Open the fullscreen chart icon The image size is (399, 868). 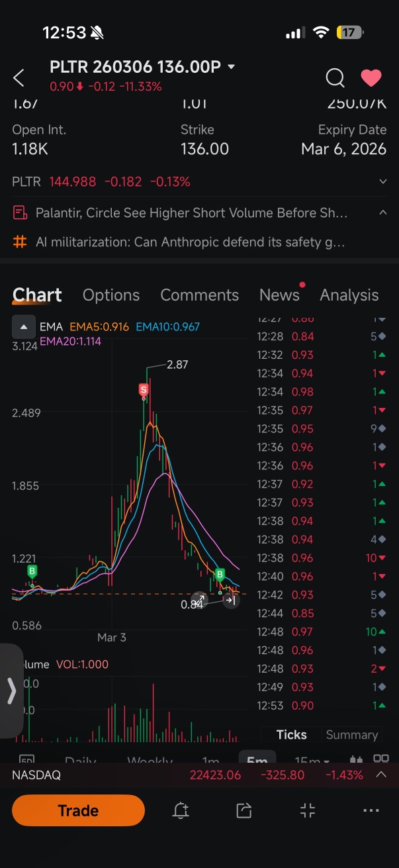pyautogui.click(x=308, y=810)
